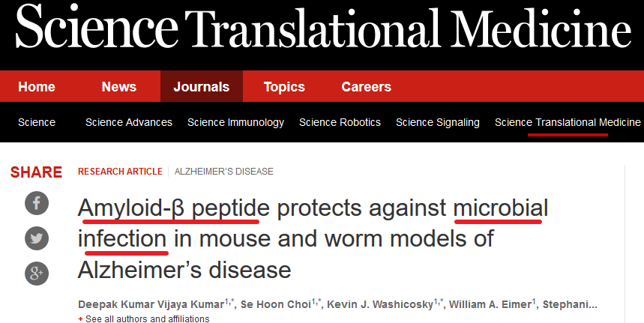This screenshot has width=644, height=323.
Task: Go to the Science journal link
Action: tap(37, 122)
